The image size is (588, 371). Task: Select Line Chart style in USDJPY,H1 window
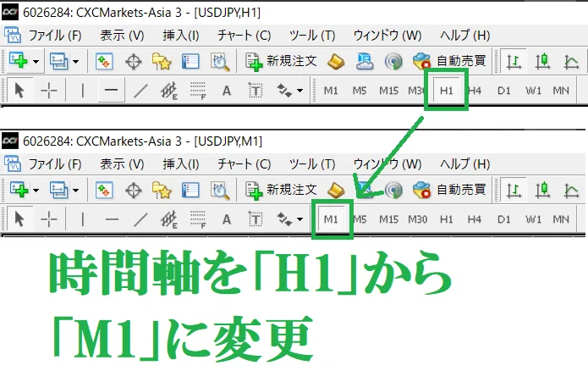point(571,62)
